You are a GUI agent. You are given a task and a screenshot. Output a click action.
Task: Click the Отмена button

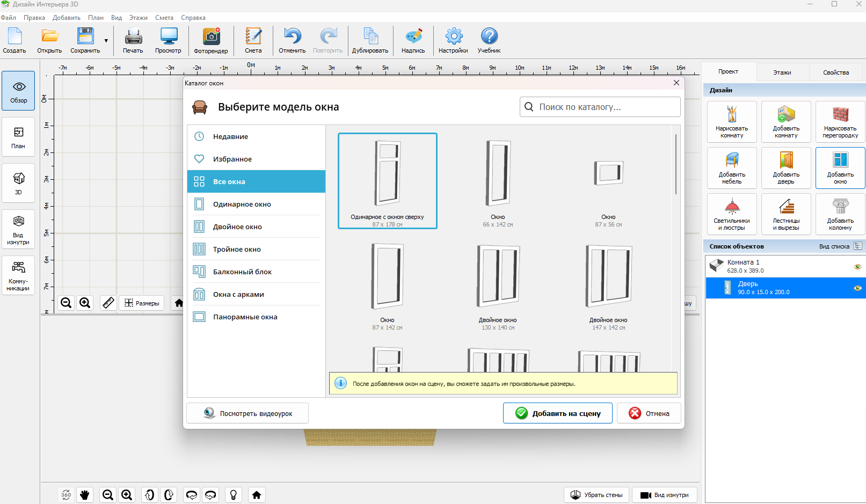tap(649, 413)
